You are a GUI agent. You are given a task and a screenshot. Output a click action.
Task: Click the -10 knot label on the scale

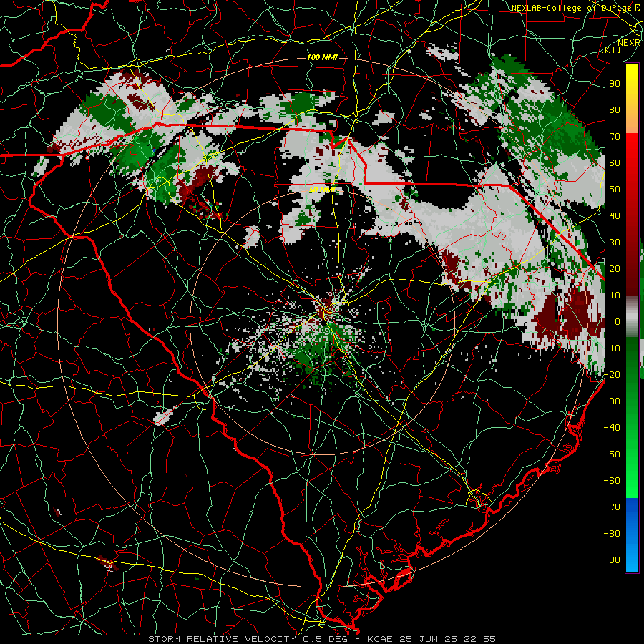pyautogui.click(x=612, y=348)
